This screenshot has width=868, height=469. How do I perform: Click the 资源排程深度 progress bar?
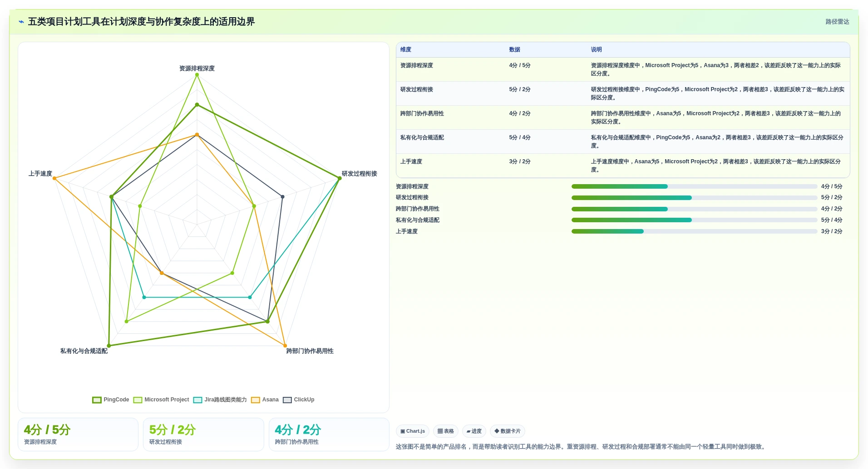click(694, 186)
